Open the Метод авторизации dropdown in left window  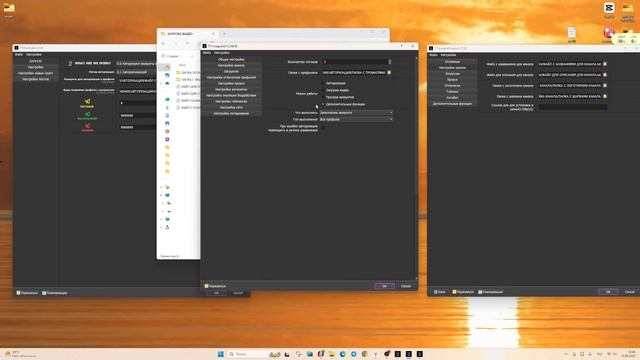pos(136,72)
